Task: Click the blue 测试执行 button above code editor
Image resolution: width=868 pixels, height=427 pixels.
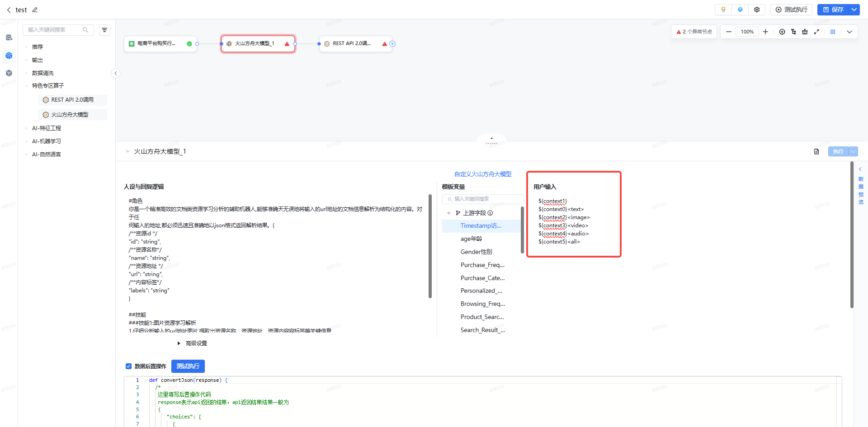Action: (x=188, y=366)
